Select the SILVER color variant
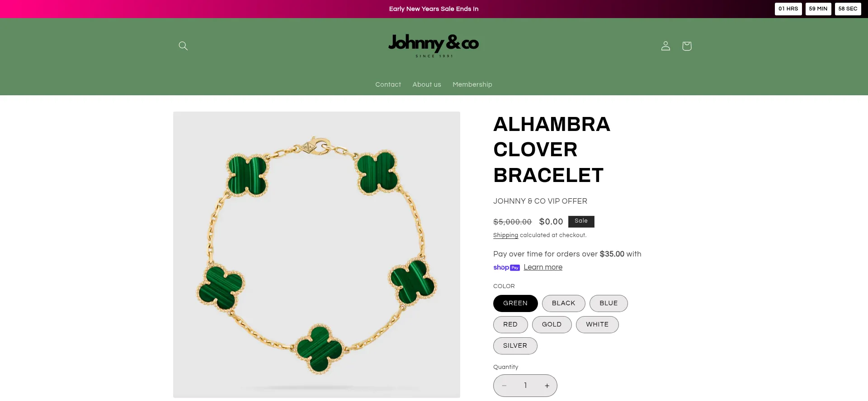The height and width of the screenshot is (401, 868). [x=515, y=346]
